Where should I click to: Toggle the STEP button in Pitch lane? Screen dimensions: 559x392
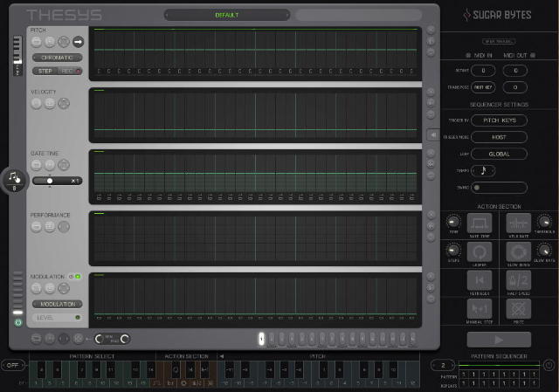point(45,72)
